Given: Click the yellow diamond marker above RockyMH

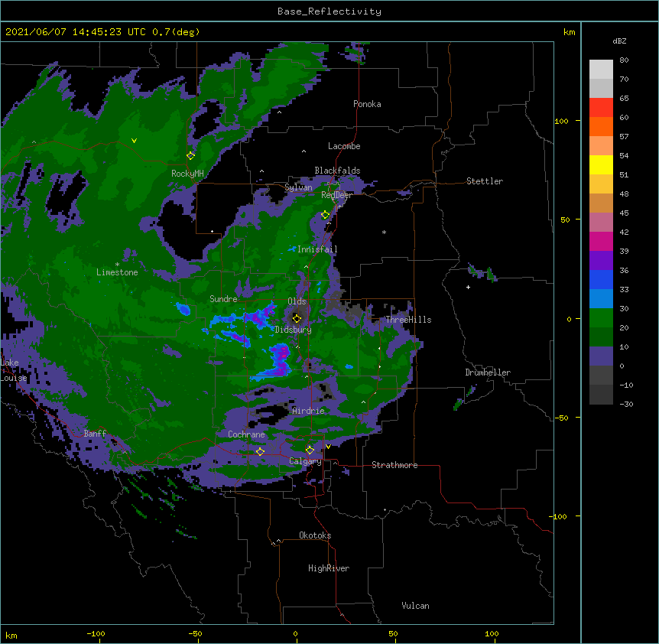Looking at the screenshot, I should pos(190,155).
